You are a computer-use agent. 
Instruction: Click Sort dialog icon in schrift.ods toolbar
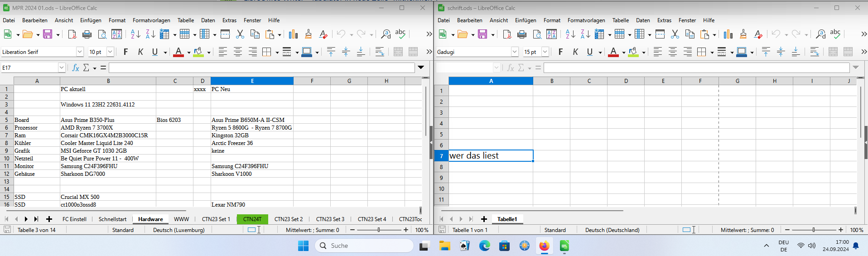tap(551, 34)
